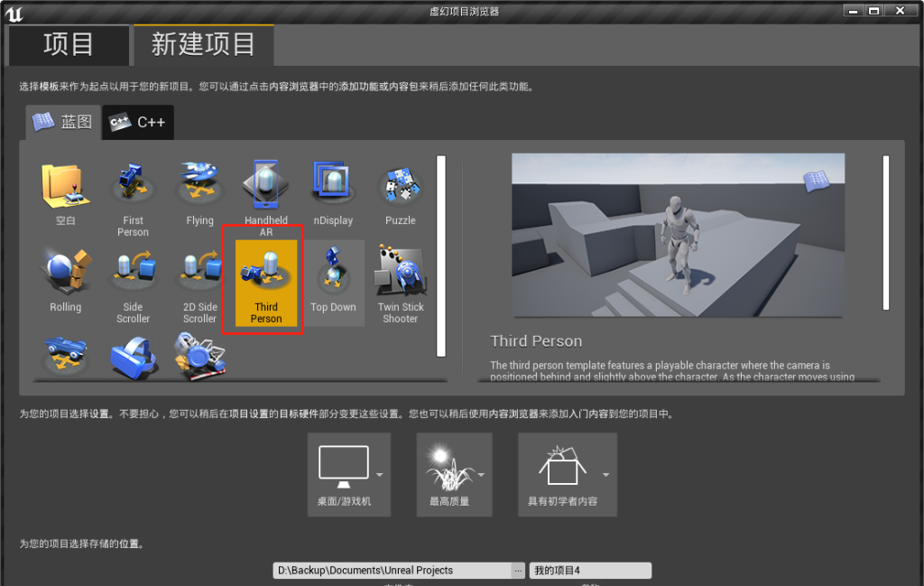Click the blueprint badge on preview image
924x586 pixels.
pyautogui.click(x=817, y=181)
